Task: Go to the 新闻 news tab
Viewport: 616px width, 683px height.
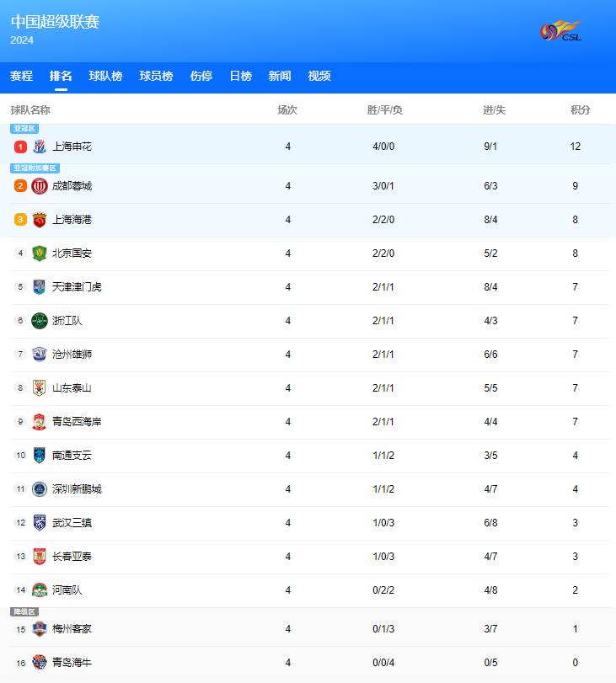Action: pos(280,76)
